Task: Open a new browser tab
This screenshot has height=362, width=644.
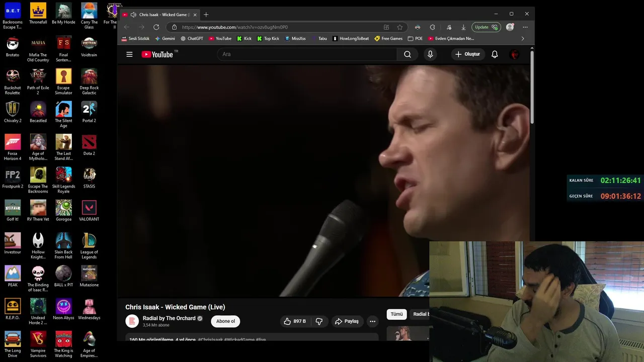Action: click(x=206, y=15)
